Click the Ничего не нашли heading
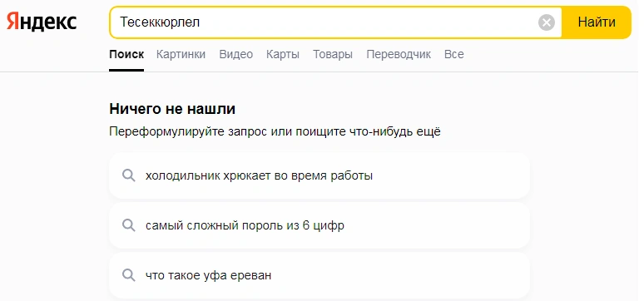This screenshot has width=644, height=301. click(x=172, y=109)
